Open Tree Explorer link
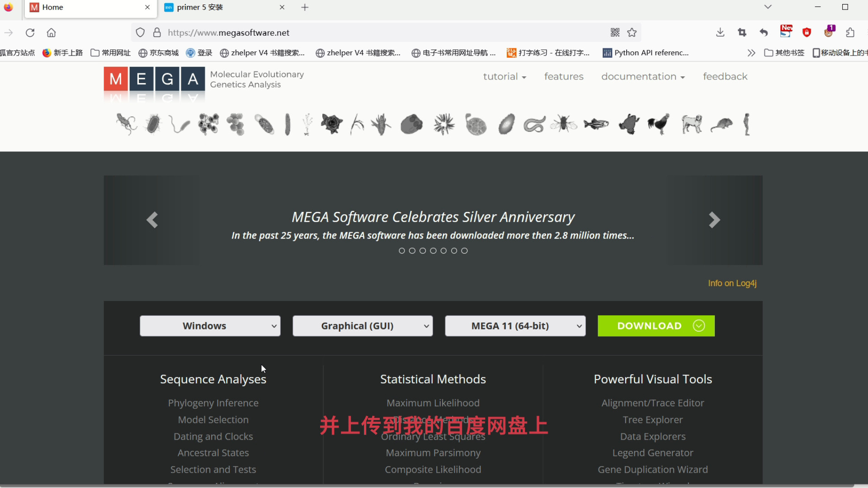 (653, 420)
